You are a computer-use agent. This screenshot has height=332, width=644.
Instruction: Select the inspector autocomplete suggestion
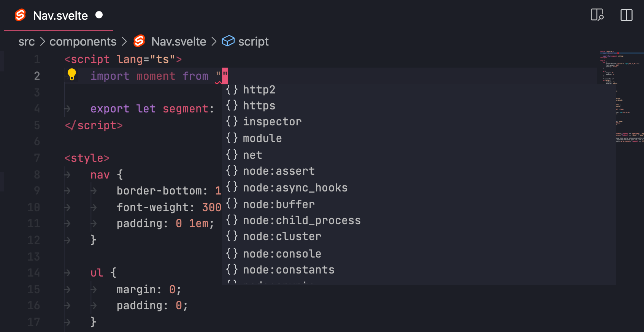click(x=272, y=121)
